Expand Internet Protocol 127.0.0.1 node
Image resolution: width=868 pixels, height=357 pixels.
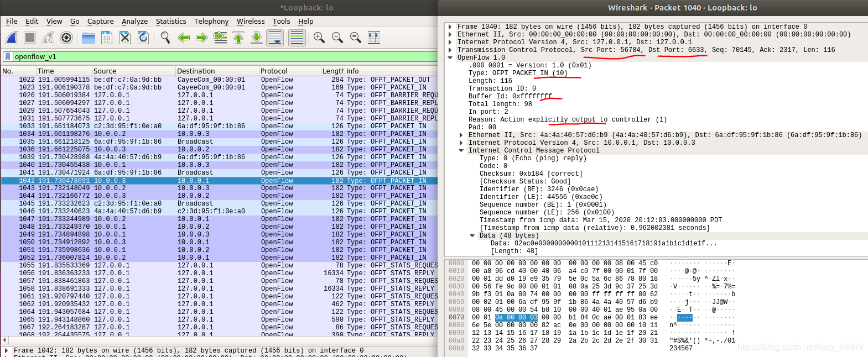pos(450,42)
